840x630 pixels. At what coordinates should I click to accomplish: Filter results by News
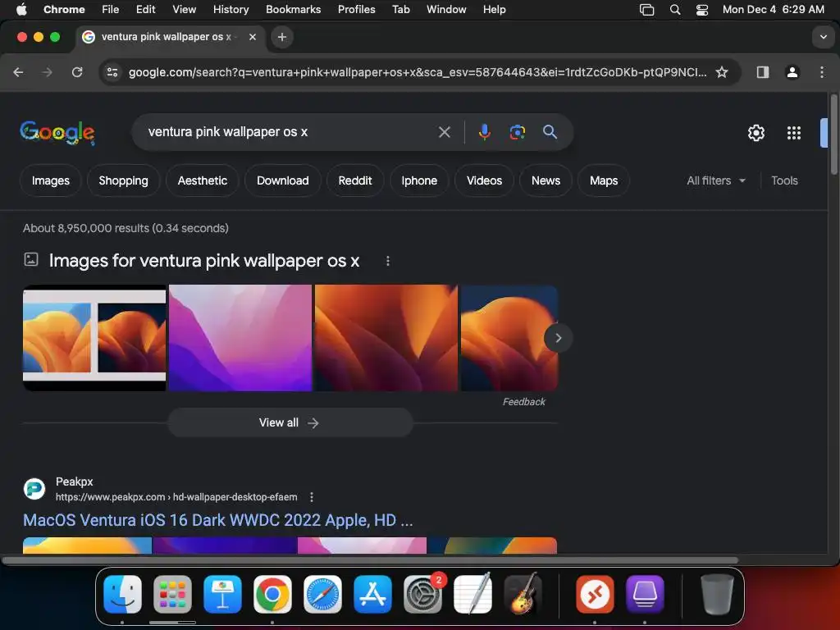pyautogui.click(x=546, y=180)
